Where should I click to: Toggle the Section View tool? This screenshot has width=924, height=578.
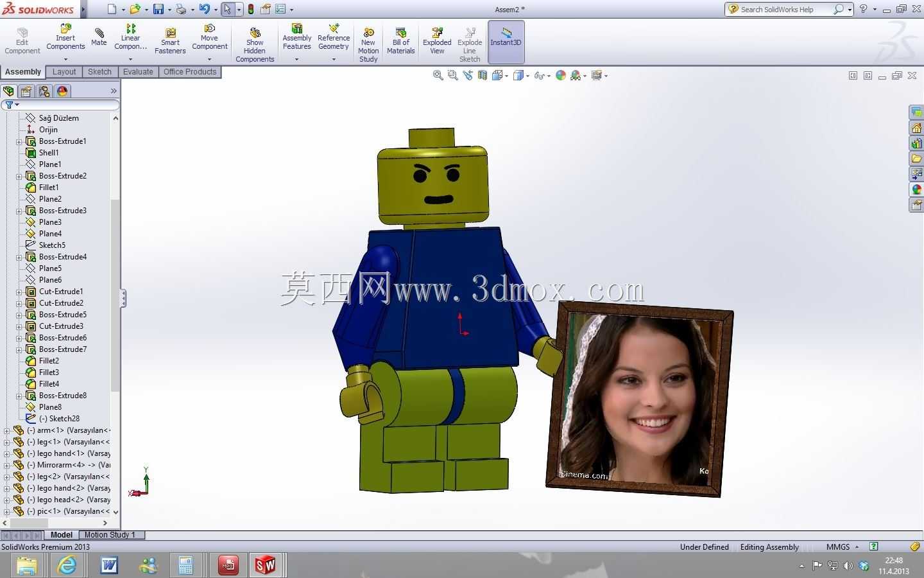click(x=483, y=75)
